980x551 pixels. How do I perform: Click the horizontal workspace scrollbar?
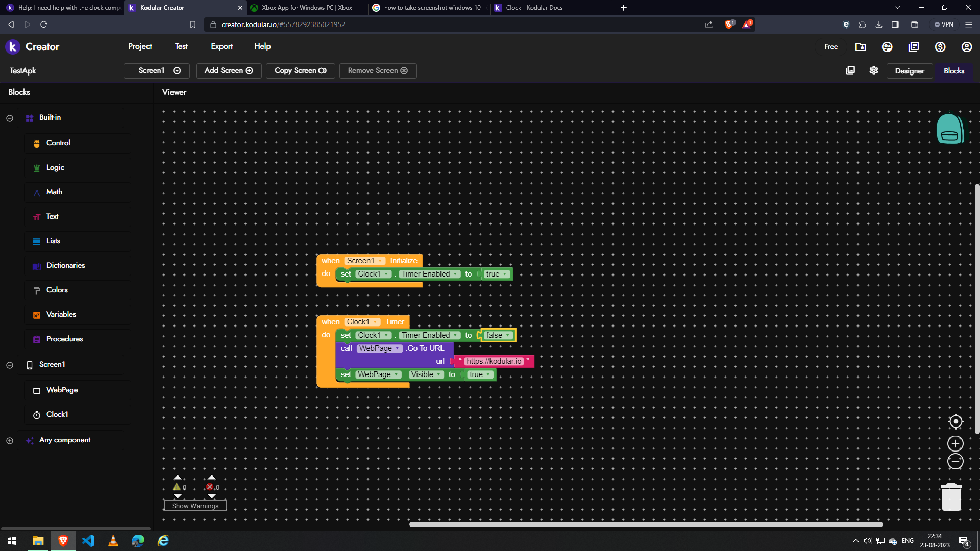pyautogui.click(x=646, y=524)
